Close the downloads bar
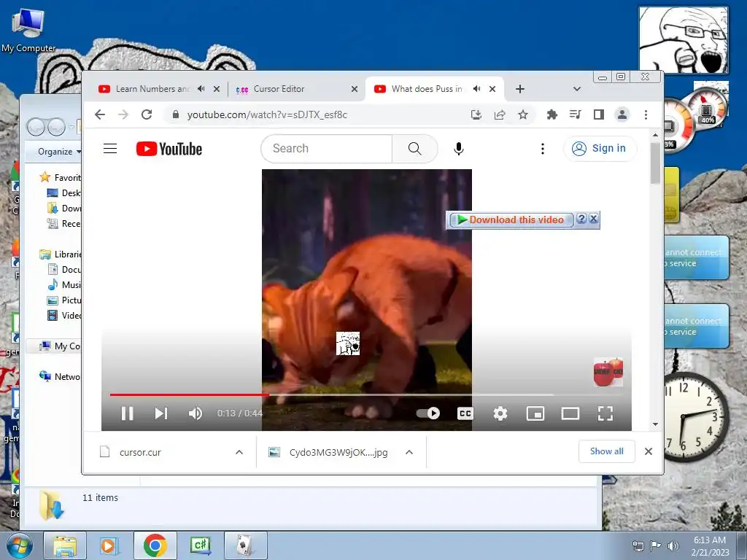 tap(649, 451)
